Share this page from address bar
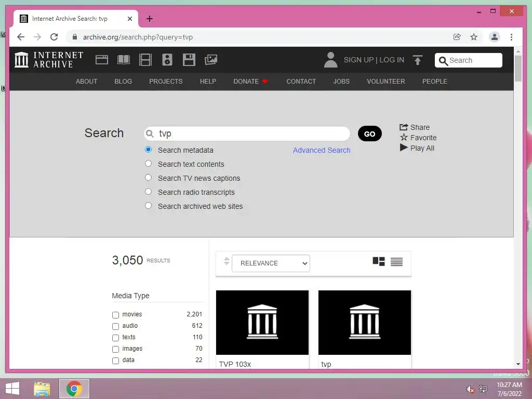This screenshot has height=399, width=532. (457, 37)
